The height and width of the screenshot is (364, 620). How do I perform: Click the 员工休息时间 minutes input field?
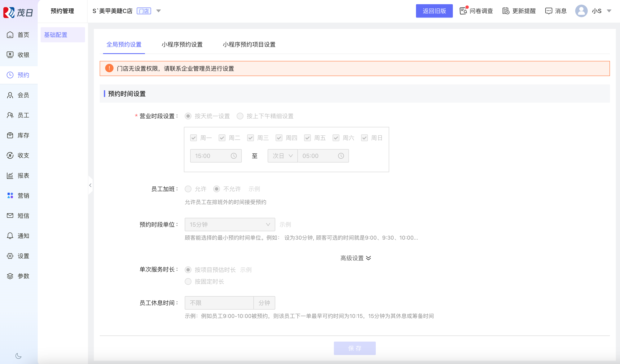pos(219,303)
